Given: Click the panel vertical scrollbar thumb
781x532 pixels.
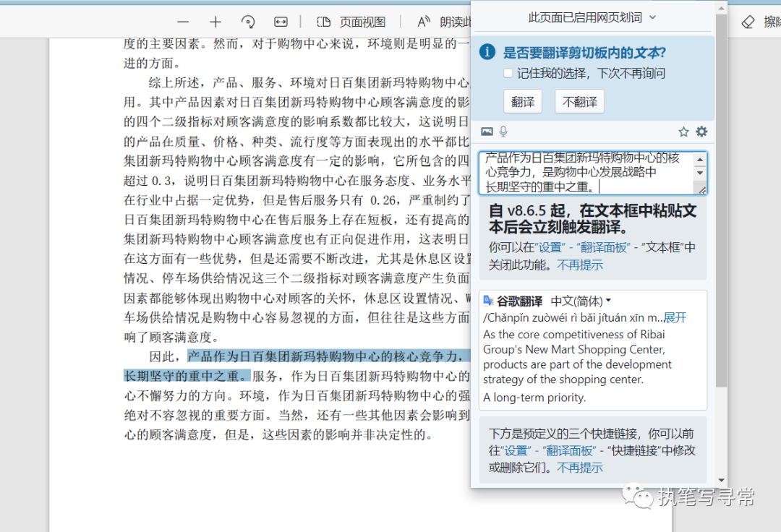Looking at the screenshot, I should (721, 200).
